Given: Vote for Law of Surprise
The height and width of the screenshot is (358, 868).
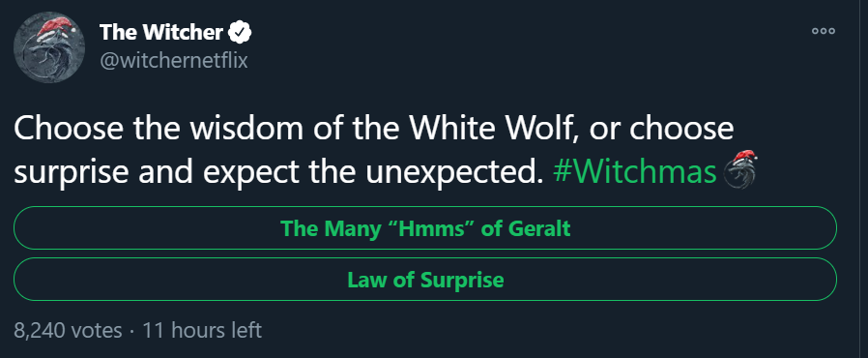Looking at the screenshot, I should pos(425,280).
